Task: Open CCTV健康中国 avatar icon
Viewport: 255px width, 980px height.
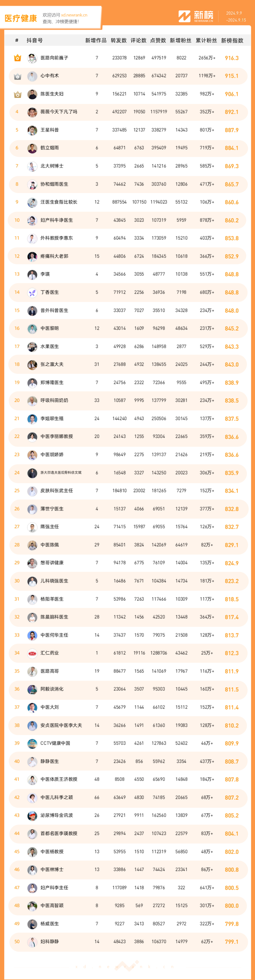Action: 32,743
